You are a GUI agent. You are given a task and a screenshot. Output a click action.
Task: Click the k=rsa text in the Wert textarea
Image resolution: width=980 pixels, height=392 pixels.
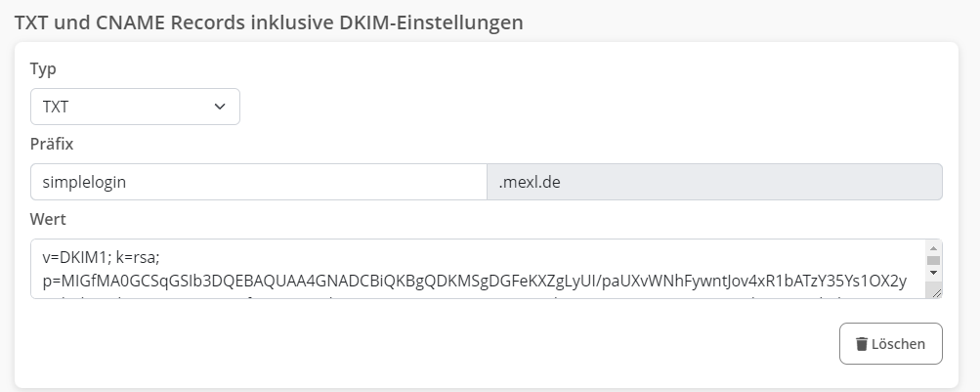click(x=143, y=258)
